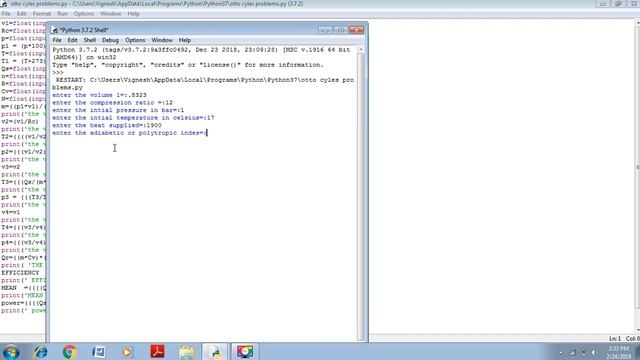Open Google Chrome from taskbar
640x360 pixels.
pyautogui.click(x=69, y=351)
